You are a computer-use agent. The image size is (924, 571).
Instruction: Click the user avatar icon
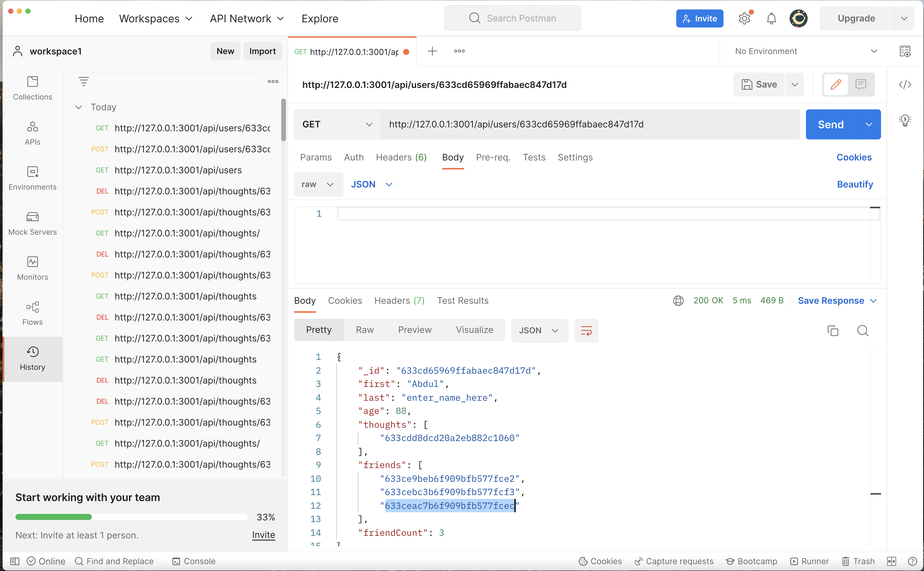click(798, 18)
